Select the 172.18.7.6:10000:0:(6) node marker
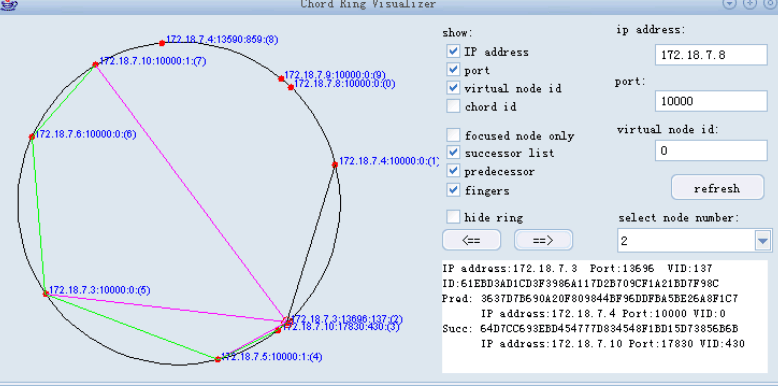 tap(32, 136)
